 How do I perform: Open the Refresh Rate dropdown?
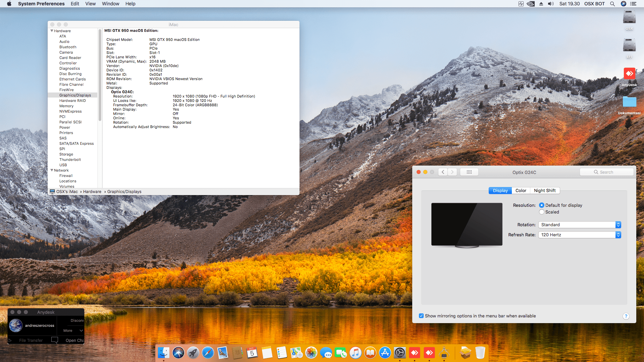[580, 235]
